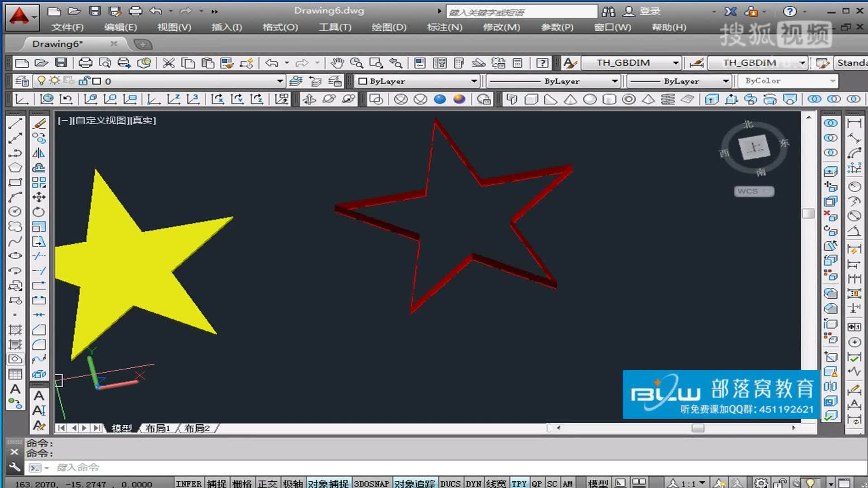
Task: Switch to the 布局1 layout tab
Action: [x=158, y=428]
